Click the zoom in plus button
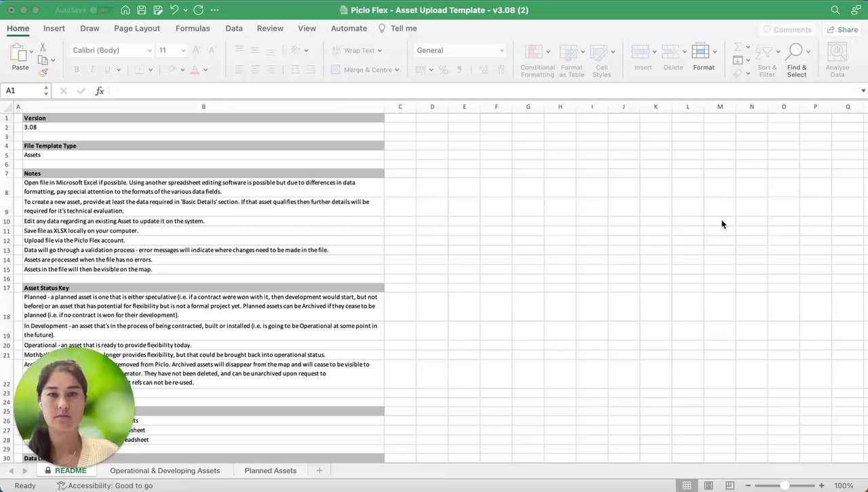This screenshot has height=492, width=868. [x=821, y=485]
